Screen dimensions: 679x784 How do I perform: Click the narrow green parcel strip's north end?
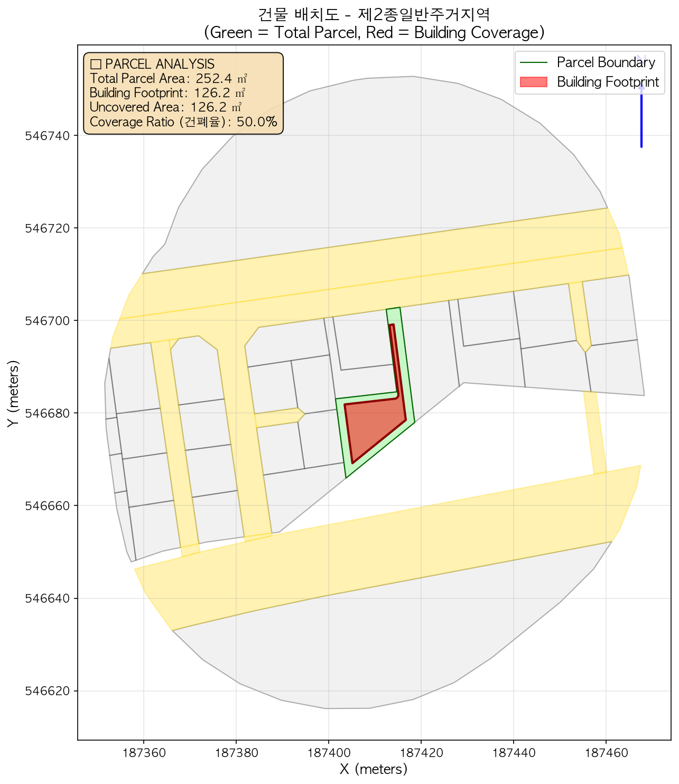(x=394, y=312)
